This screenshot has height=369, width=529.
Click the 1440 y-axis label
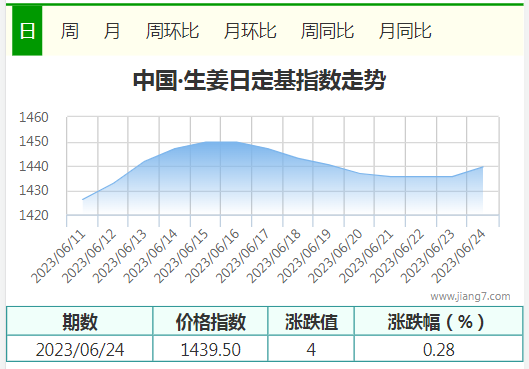(x=34, y=166)
